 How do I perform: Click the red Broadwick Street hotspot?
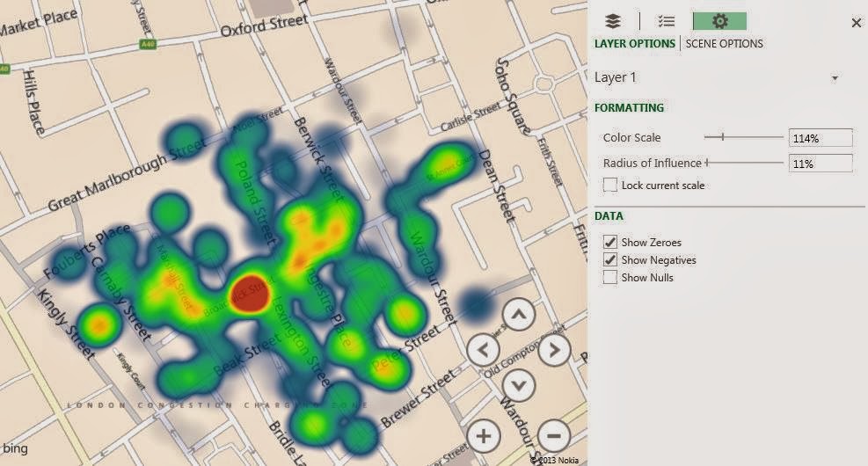[250, 295]
